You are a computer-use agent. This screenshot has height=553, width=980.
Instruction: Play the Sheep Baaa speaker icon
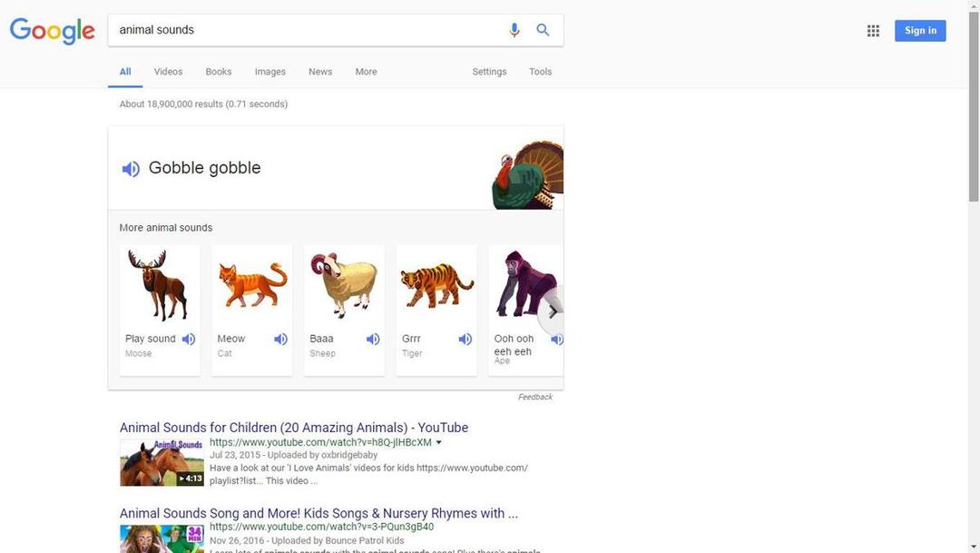point(373,339)
